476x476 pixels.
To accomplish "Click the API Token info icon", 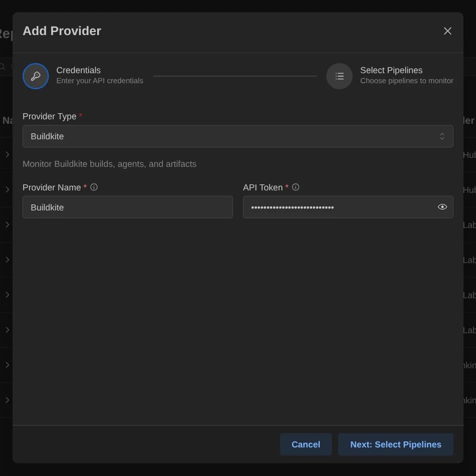I will coord(296,187).
